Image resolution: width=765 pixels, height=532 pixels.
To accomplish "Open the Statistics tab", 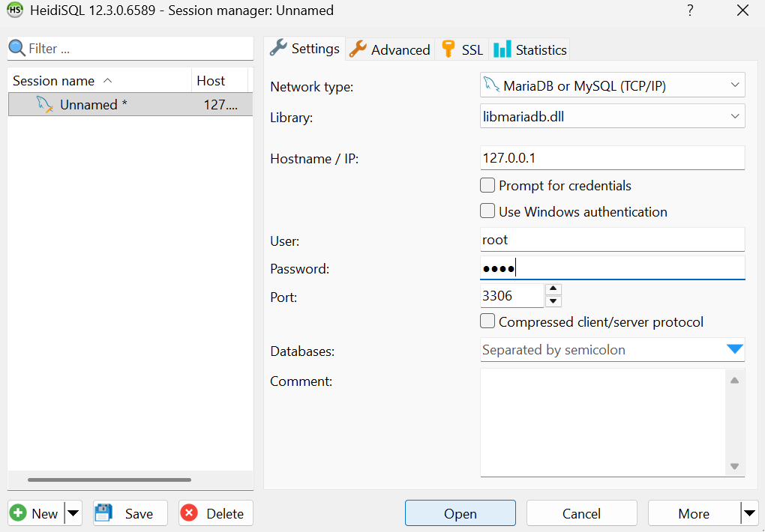I will [x=529, y=49].
